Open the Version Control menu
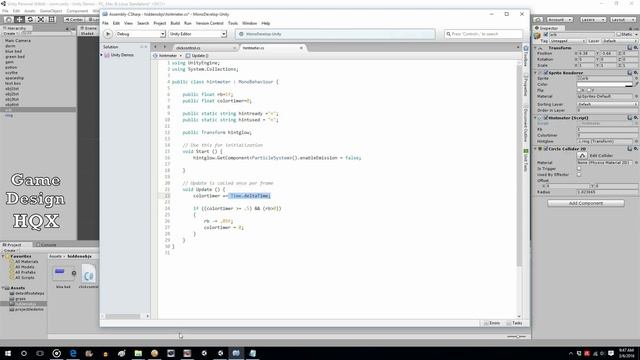The image size is (640, 360). [209, 23]
